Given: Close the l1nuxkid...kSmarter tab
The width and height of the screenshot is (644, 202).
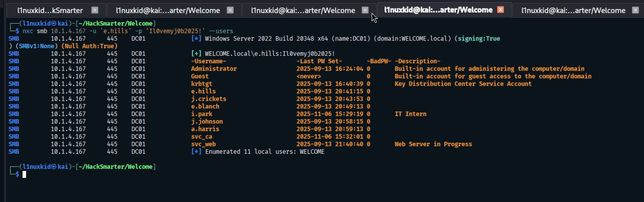Looking at the screenshot, I should tap(95, 10).
